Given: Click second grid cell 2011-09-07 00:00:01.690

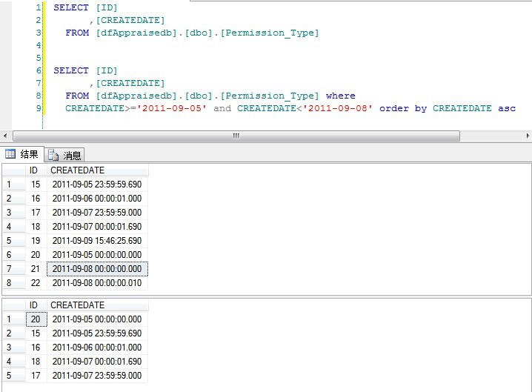Looking at the screenshot, I should (x=97, y=362).
